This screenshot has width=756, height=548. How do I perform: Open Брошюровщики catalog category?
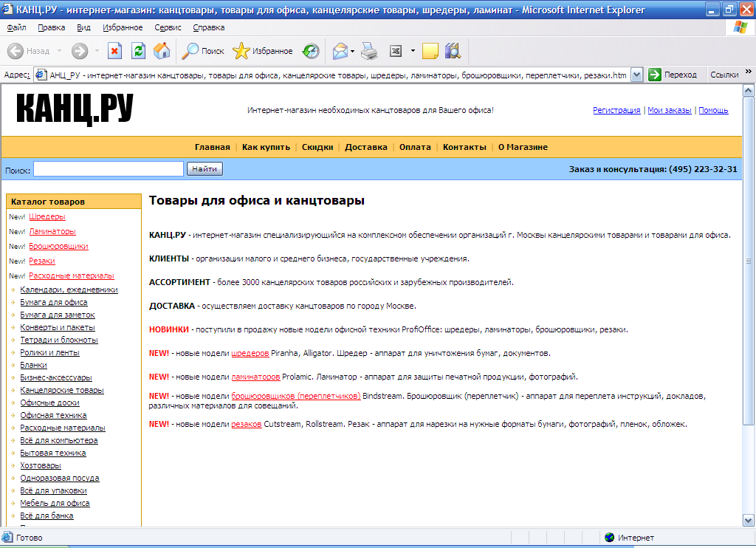[x=58, y=246]
